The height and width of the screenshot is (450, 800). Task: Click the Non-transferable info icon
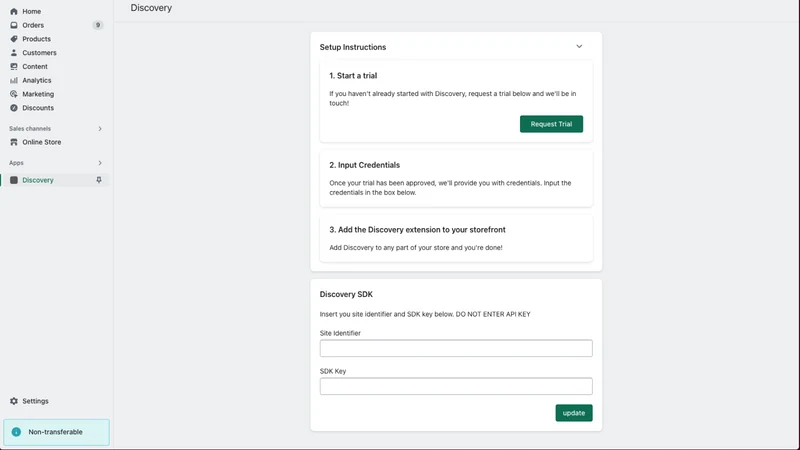coord(16,432)
